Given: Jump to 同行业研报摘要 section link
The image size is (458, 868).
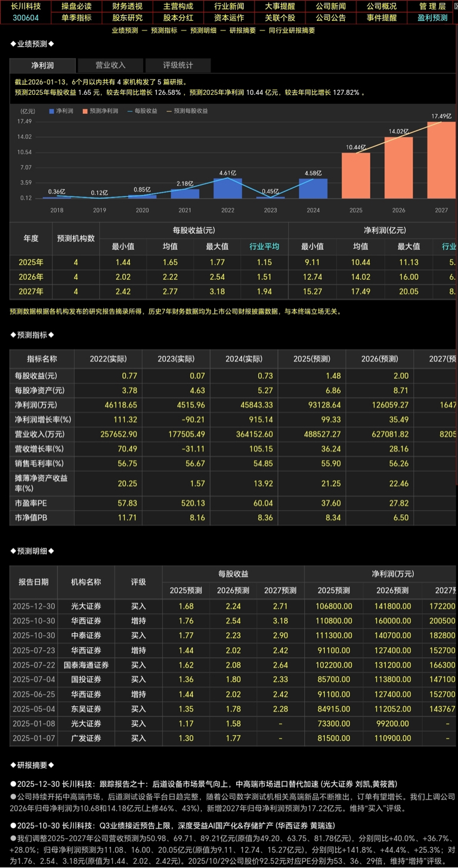Looking at the screenshot, I should (292, 30).
